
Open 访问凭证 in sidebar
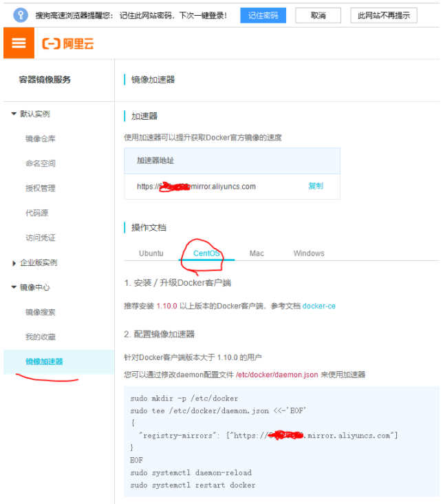click(41, 238)
